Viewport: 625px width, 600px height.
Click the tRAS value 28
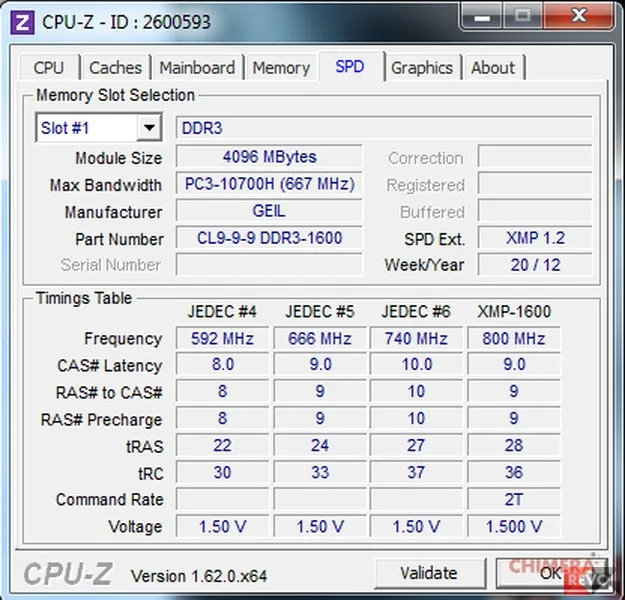(514, 445)
